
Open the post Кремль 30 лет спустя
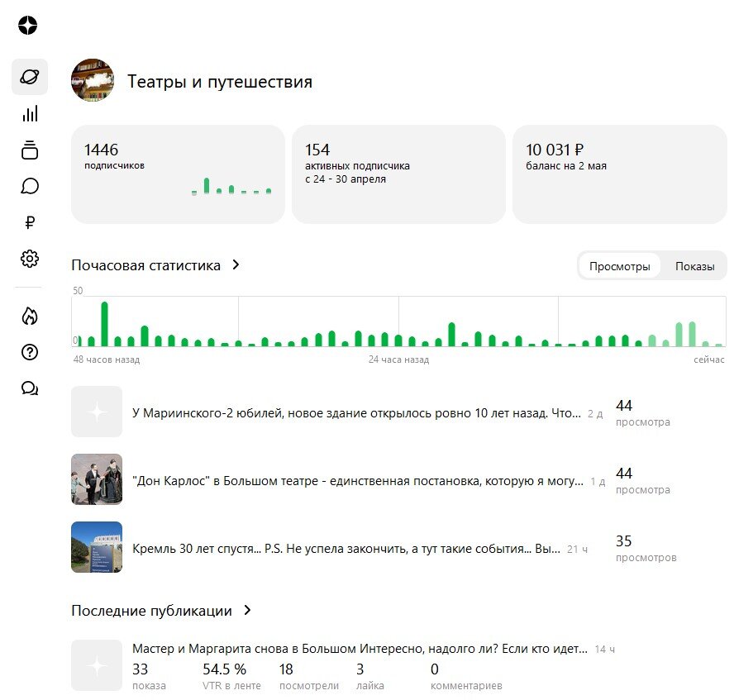click(x=346, y=549)
